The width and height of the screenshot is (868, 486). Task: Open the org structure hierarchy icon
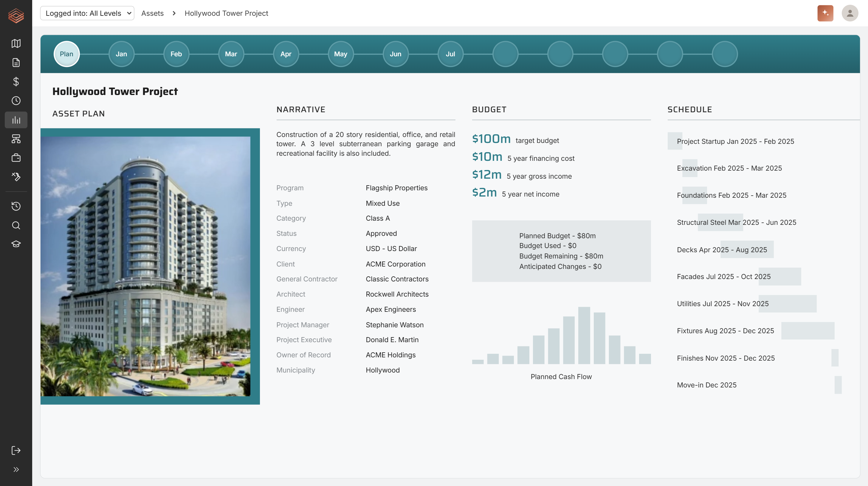pos(16,139)
